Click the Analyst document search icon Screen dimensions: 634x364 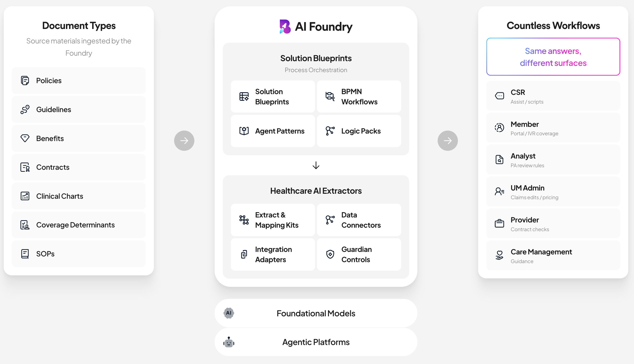[x=499, y=160]
